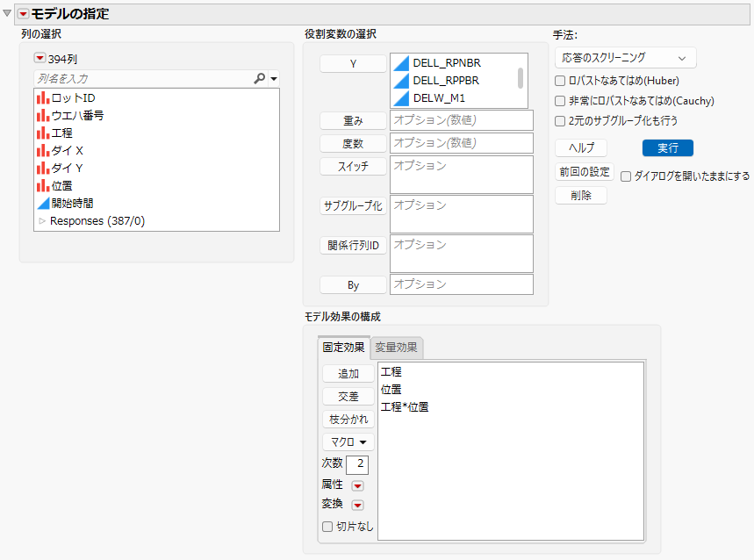This screenshot has height=560, width=754.
Task: Select 工程*位置 interaction effect
Action: pyautogui.click(x=405, y=407)
